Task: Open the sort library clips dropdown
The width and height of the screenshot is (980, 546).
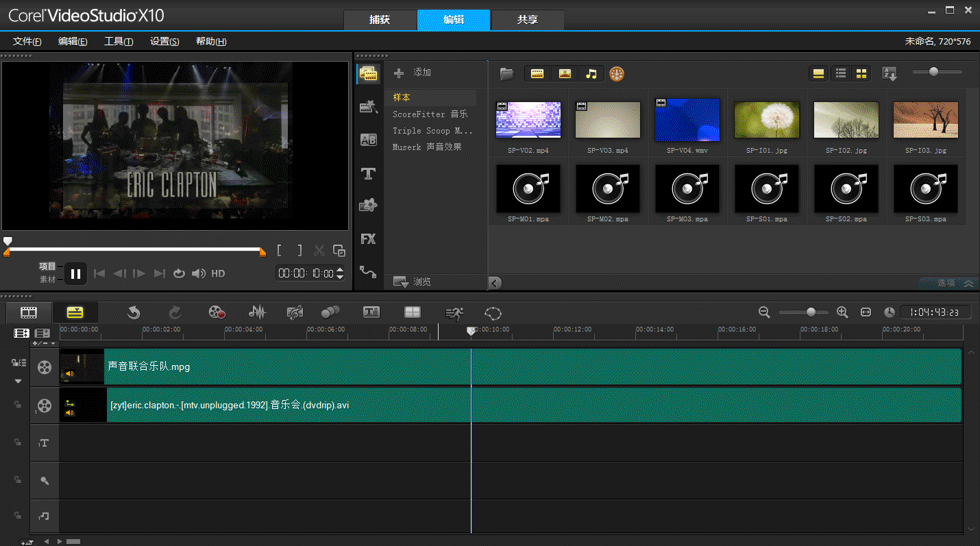Action: pyautogui.click(x=890, y=74)
